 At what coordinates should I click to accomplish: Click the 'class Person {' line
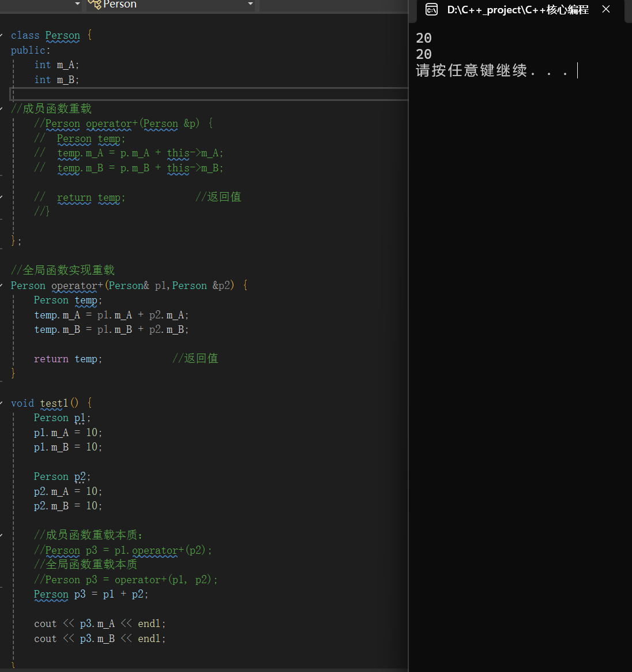pyautogui.click(x=51, y=35)
